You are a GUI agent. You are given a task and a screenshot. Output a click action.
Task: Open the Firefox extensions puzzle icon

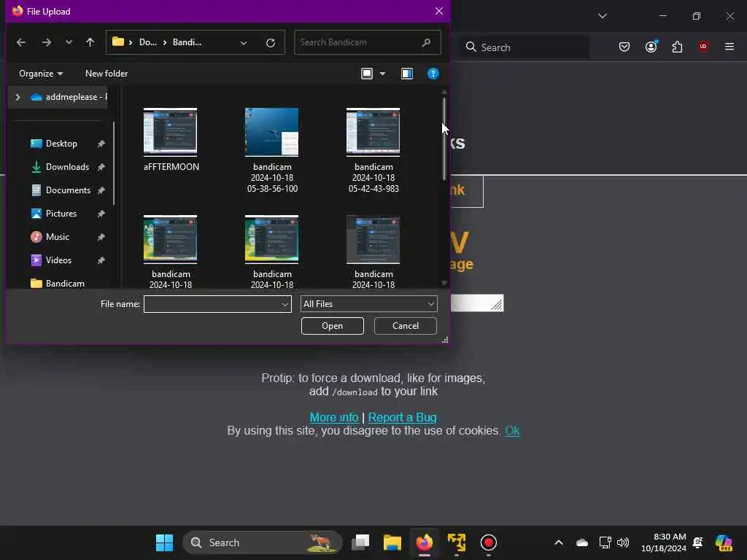(677, 47)
